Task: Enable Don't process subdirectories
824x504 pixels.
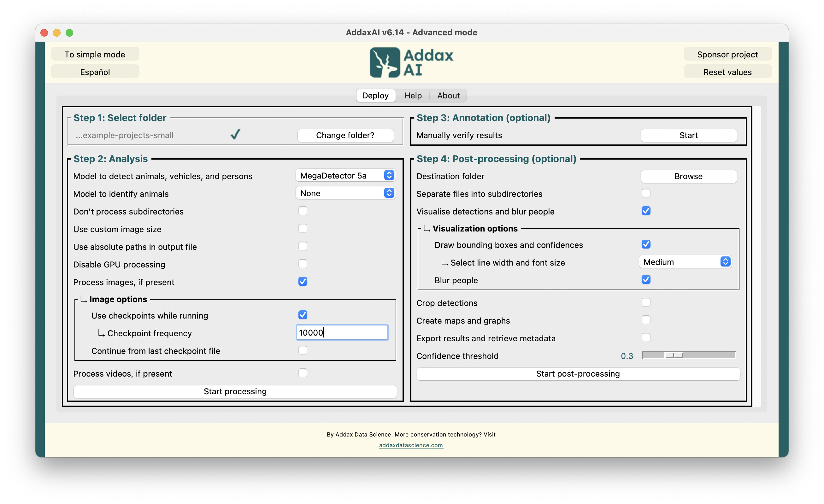Action: 303,211
